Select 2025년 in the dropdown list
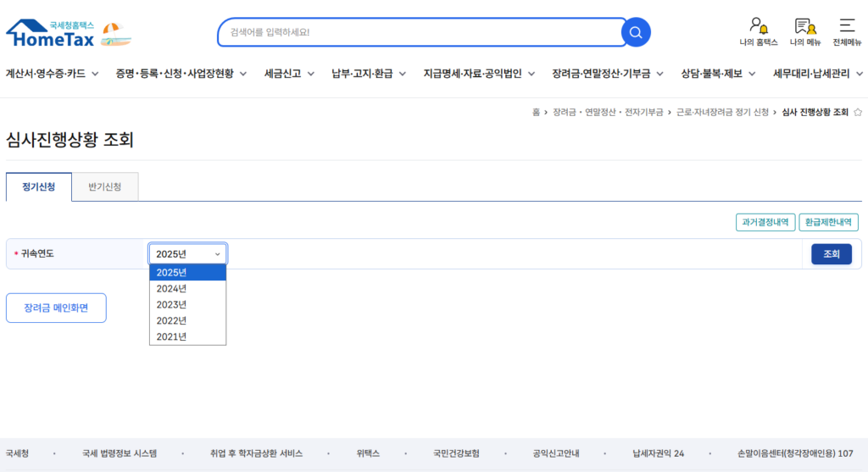The image size is (868, 472). [x=187, y=272]
